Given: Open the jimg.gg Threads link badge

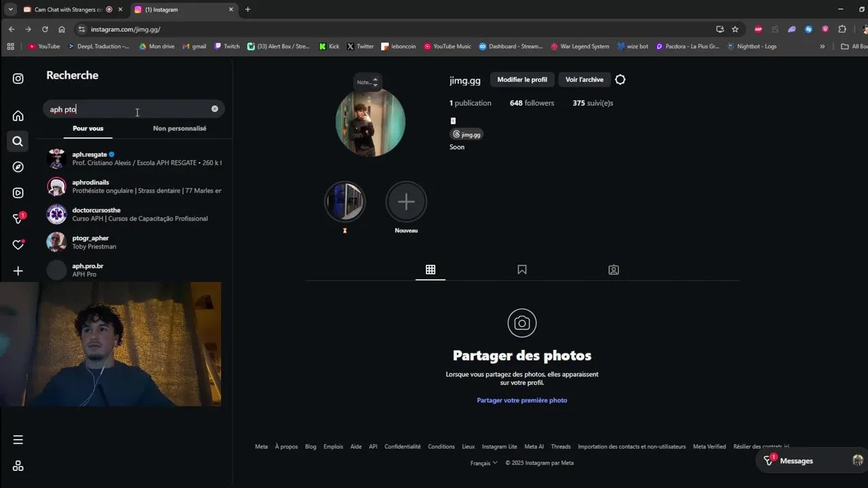Looking at the screenshot, I should coord(467,134).
